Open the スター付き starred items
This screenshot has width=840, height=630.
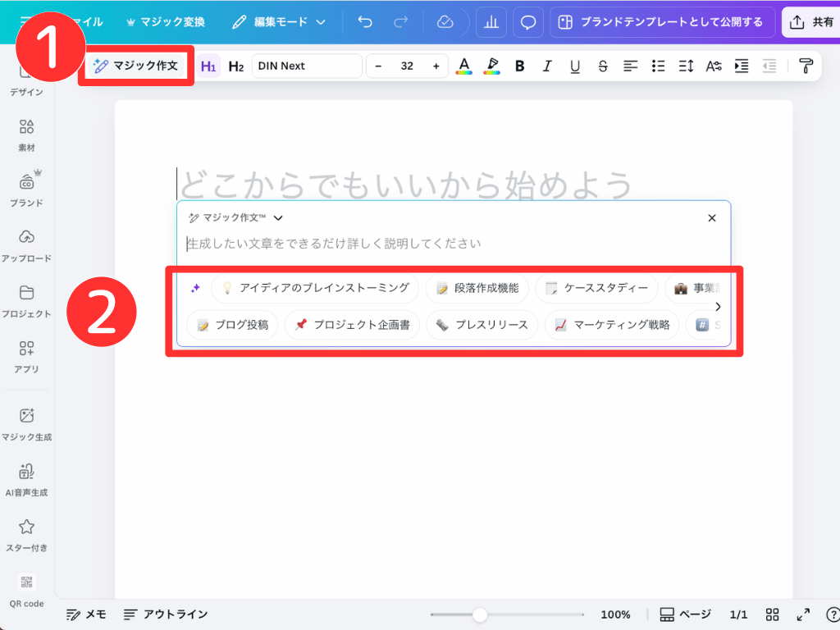26,536
